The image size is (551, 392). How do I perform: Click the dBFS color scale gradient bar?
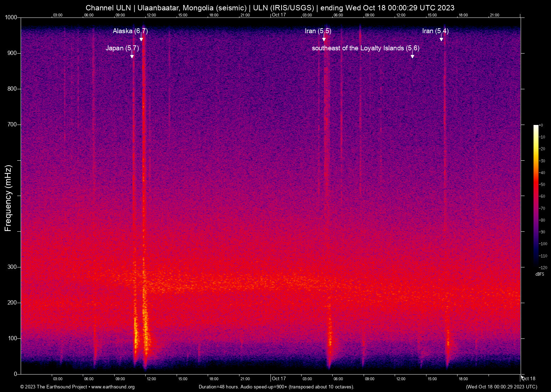[x=536, y=196]
